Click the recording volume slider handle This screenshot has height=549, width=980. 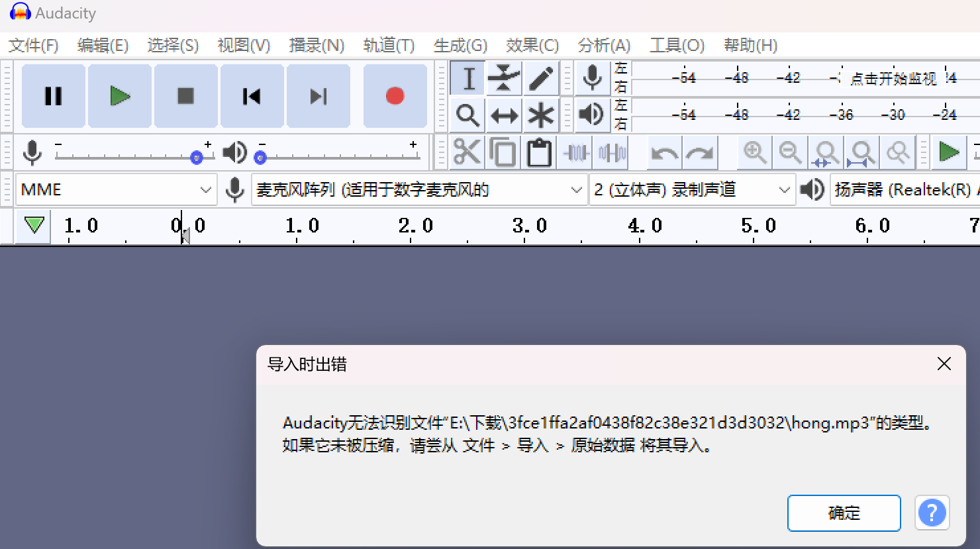(x=196, y=158)
